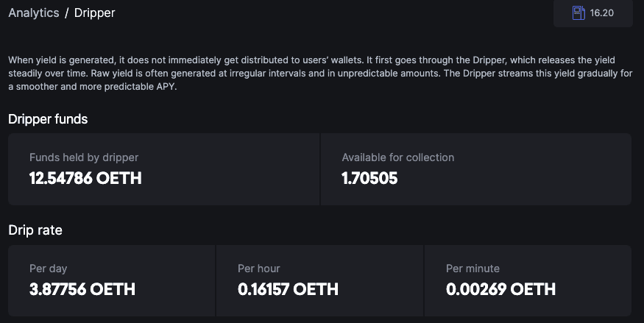Go to Analytics in the breadcrumb

33,13
